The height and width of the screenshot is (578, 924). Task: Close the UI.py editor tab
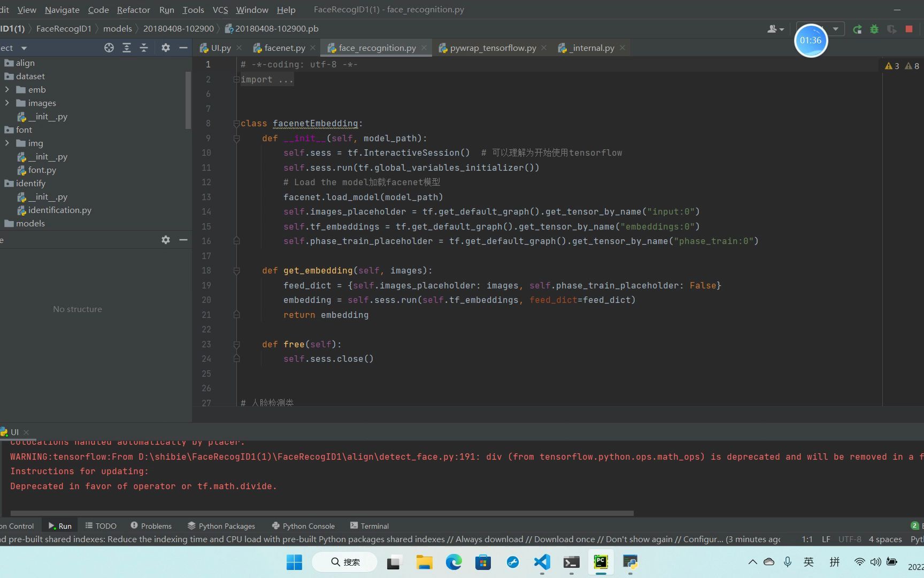(239, 48)
